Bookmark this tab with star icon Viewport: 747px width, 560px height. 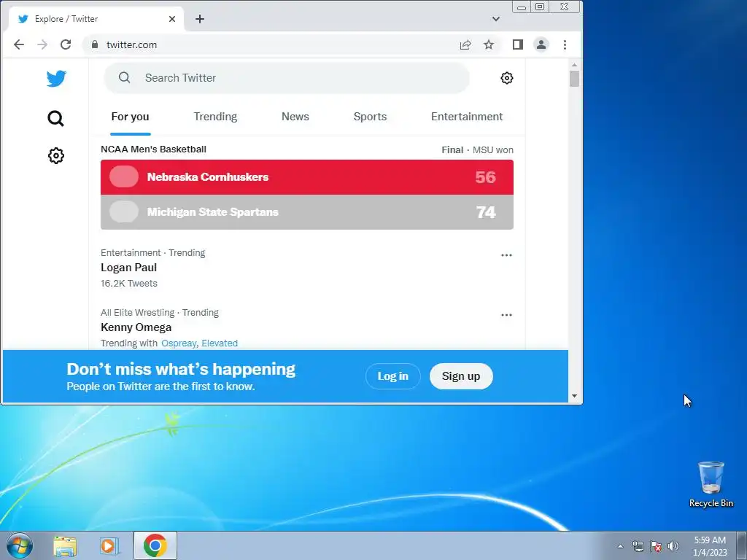(x=488, y=44)
